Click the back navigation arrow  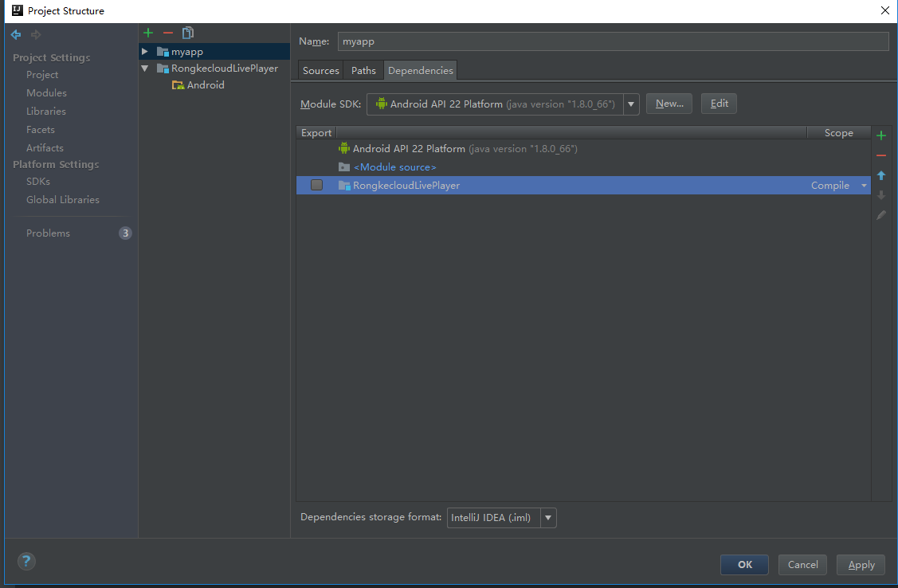pos(16,35)
